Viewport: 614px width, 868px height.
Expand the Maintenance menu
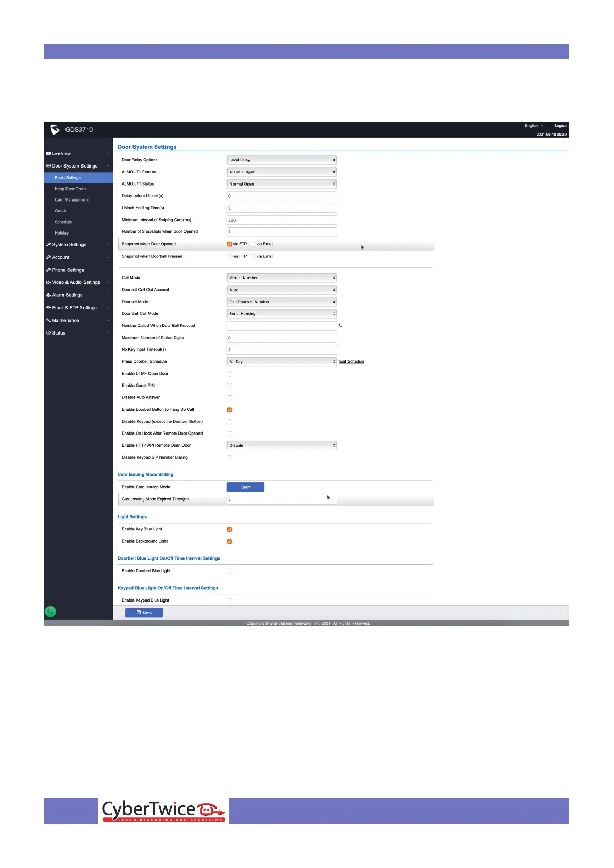click(x=78, y=320)
